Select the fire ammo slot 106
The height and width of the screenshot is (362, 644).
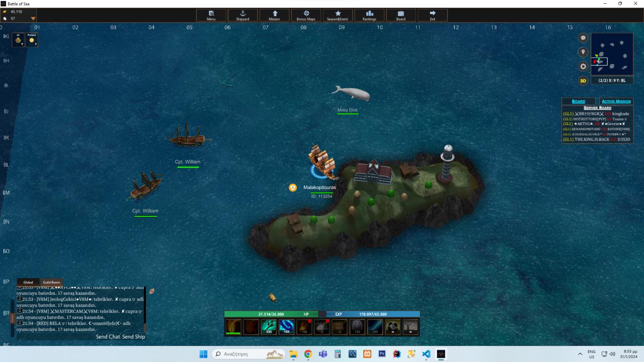tap(304, 327)
